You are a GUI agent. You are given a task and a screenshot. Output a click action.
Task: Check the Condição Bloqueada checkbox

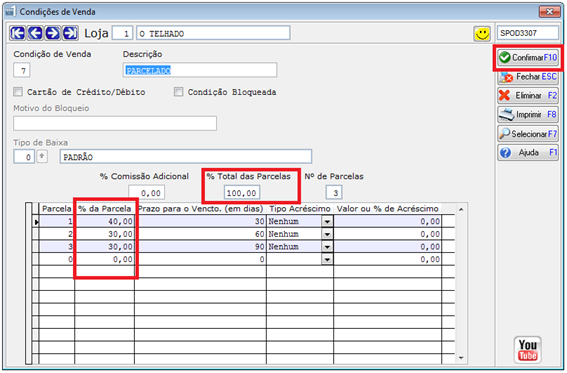[x=178, y=92]
